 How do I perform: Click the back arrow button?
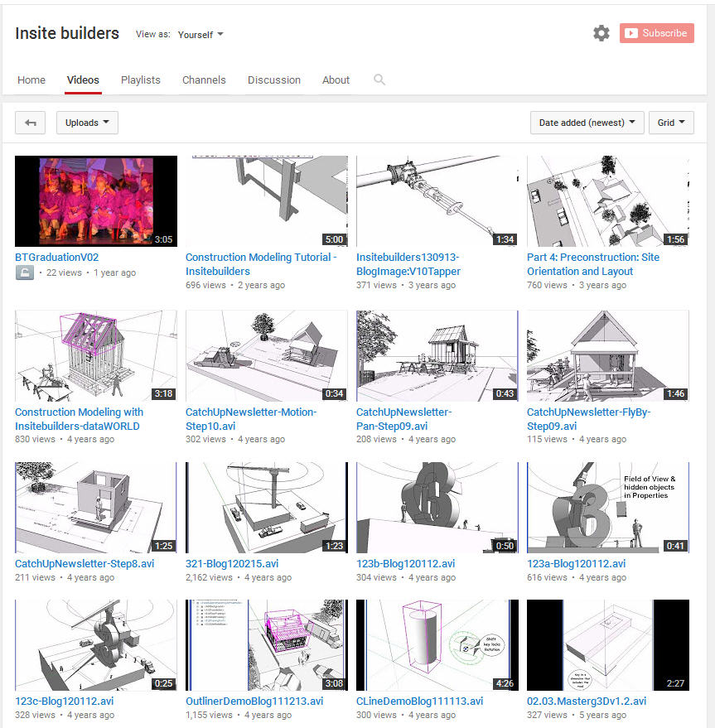pos(30,123)
